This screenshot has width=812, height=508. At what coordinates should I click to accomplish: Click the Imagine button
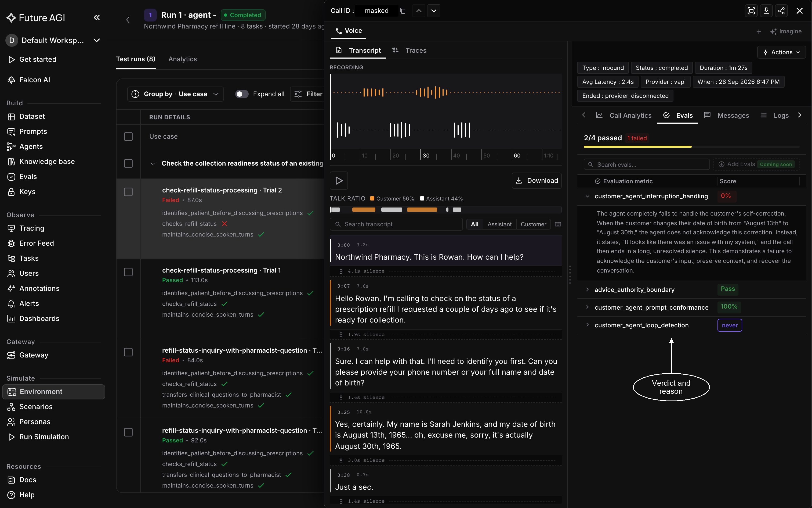tap(785, 32)
